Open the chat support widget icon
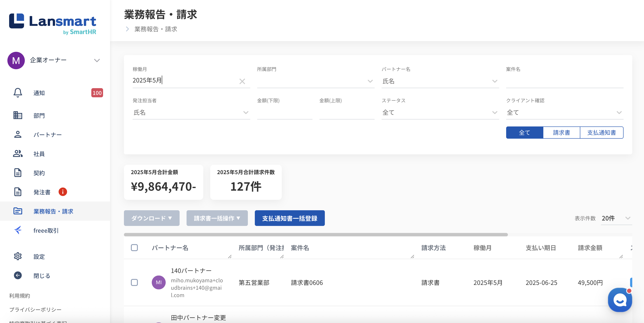 click(620, 300)
